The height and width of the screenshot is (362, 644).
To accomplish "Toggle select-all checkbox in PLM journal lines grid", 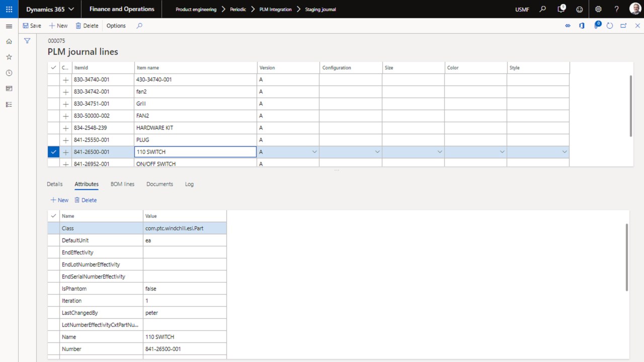I will (x=53, y=67).
